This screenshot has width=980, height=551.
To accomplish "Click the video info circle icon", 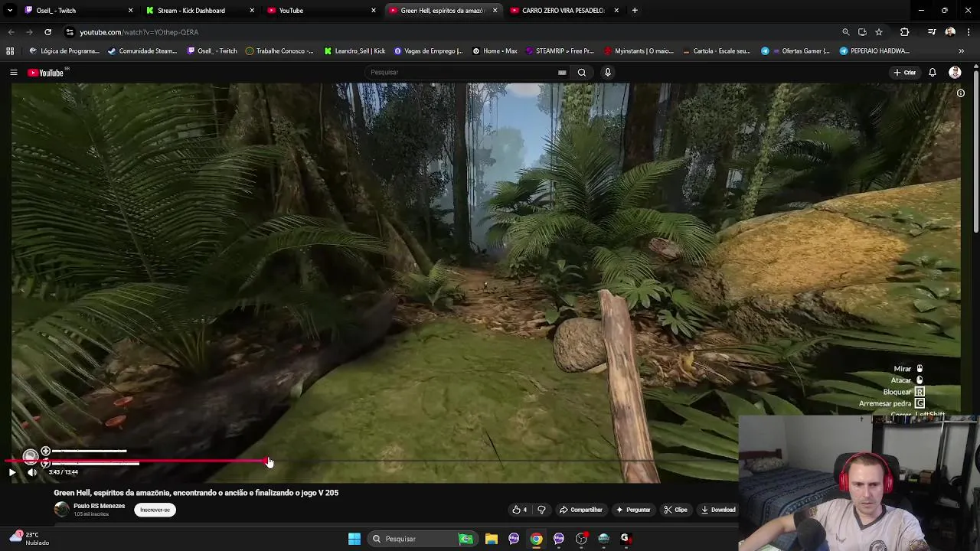I will 961,93.
